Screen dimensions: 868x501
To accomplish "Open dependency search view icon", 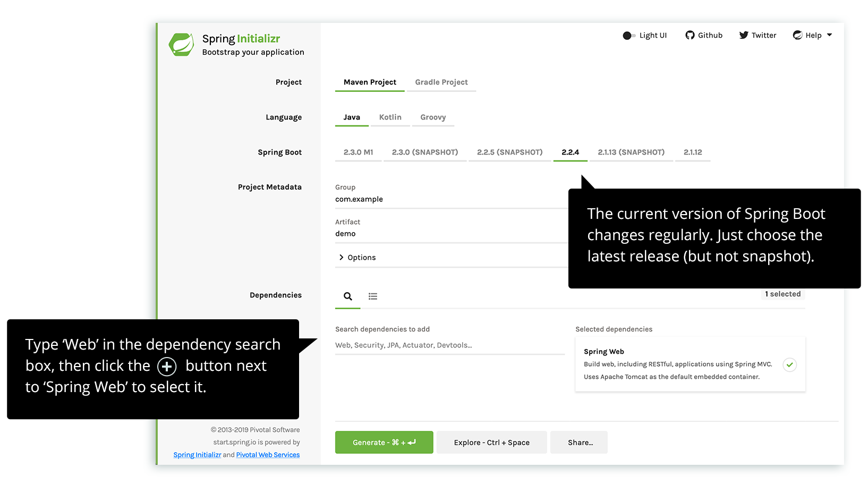I will coord(348,296).
